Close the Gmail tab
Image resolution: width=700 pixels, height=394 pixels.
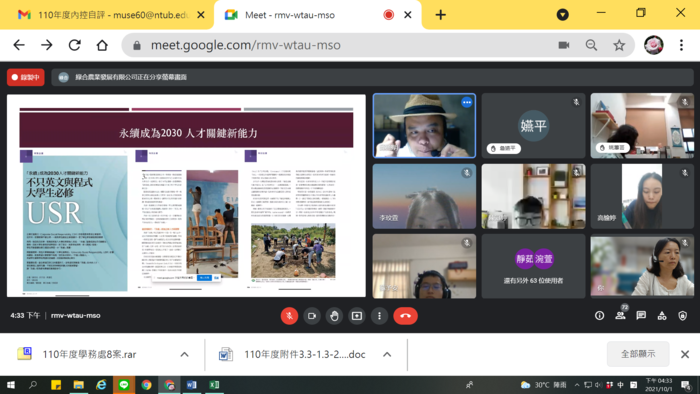tap(201, 15)
